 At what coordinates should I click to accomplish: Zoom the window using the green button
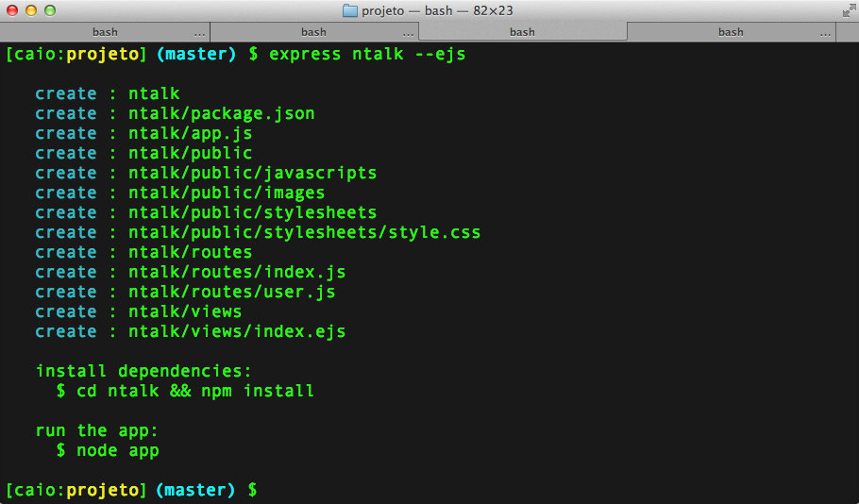click(50, 10)
